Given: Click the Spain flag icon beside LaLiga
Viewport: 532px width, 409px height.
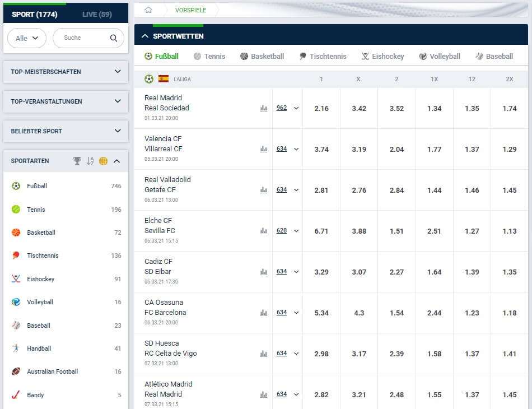Looking at the screenshot, I should pos(164,79).
